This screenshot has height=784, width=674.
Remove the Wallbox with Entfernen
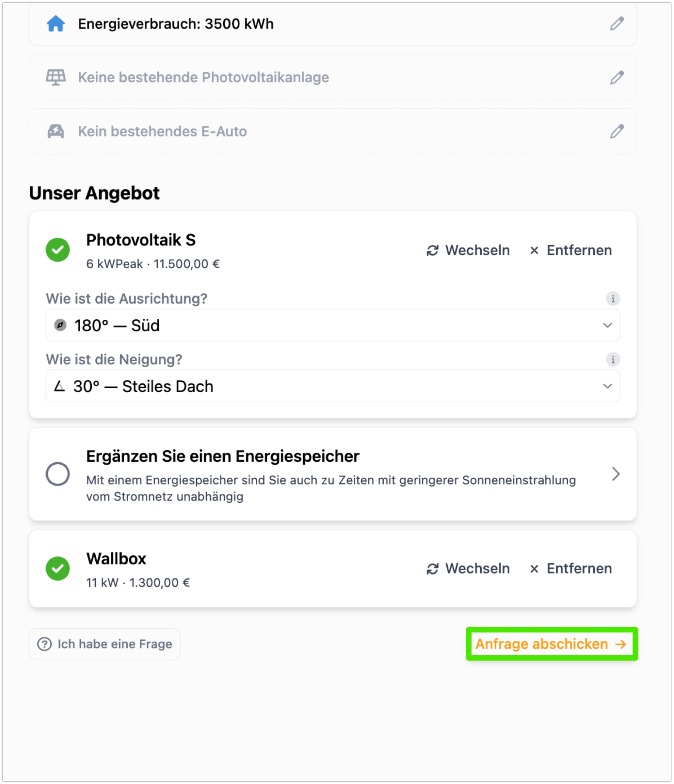coord(571,569)
